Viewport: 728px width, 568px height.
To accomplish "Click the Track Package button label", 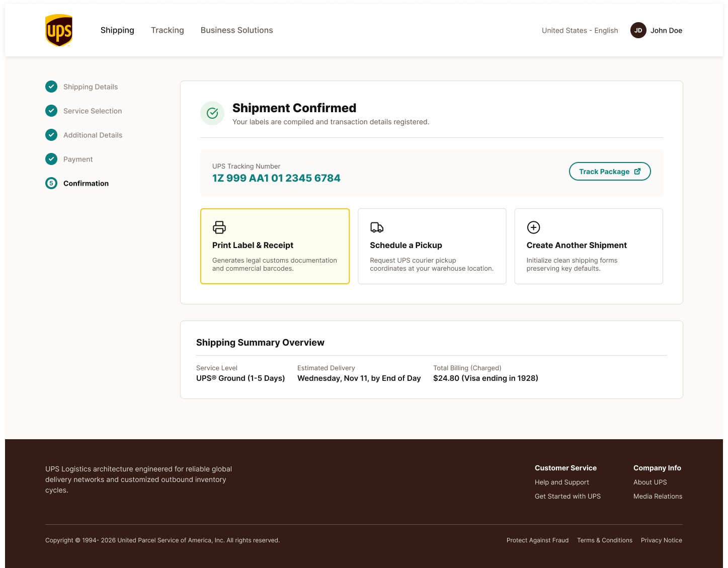I will click(x=604, y=172).
